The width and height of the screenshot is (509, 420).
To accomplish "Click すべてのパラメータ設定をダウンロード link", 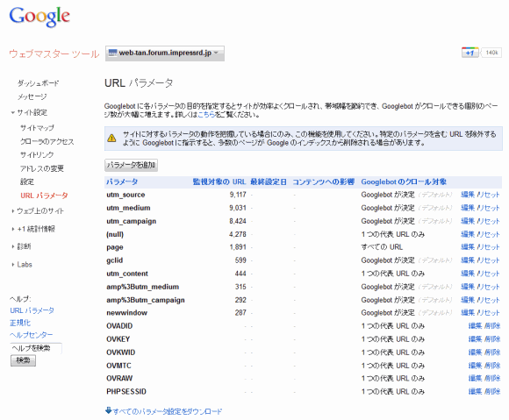I will 168,411.
